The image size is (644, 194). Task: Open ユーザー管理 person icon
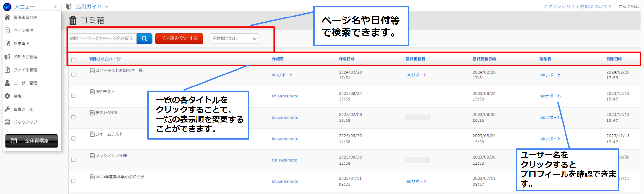[7, 83]
